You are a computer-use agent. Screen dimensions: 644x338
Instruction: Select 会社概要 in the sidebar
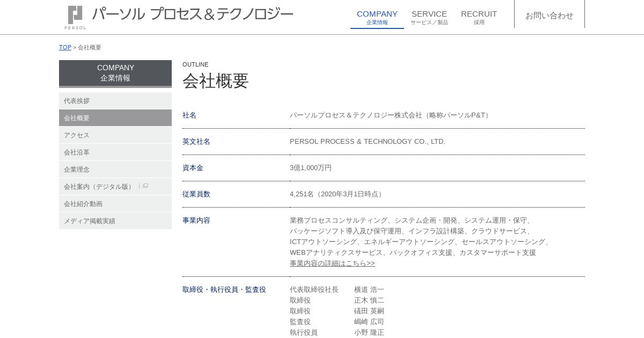click(115, 118)
